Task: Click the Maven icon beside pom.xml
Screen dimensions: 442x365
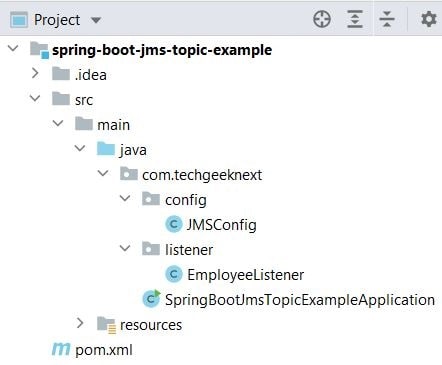Action: (x=61, y=349)
